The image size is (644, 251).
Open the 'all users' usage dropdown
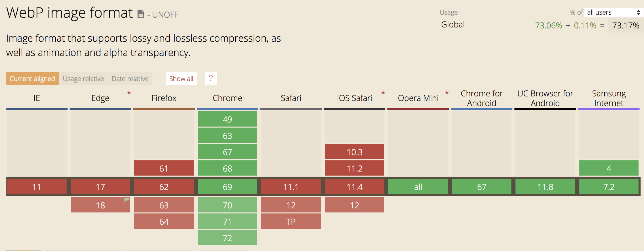tap(613, 12)
